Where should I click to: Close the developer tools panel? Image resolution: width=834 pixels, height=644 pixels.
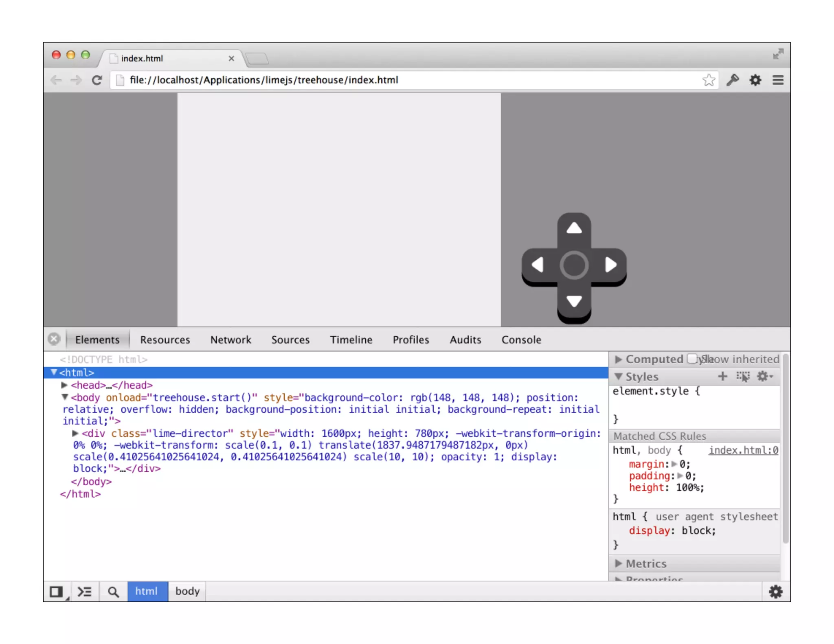tap(54, 339)
